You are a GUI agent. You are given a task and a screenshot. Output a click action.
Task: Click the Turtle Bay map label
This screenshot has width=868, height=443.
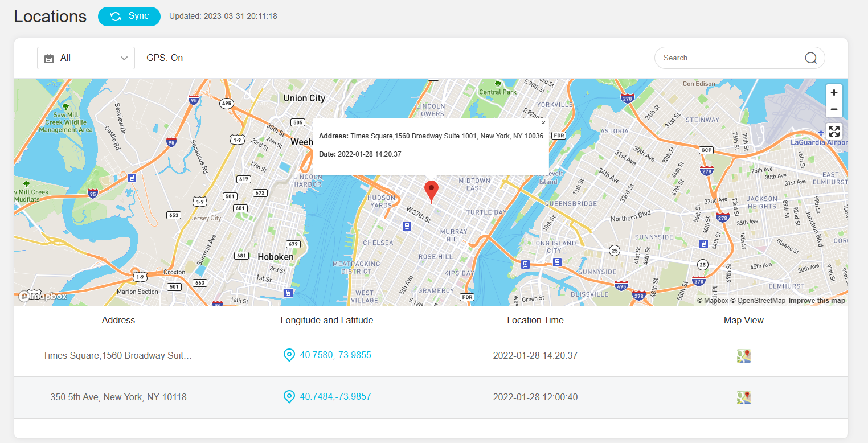click(x=486, y=212)
